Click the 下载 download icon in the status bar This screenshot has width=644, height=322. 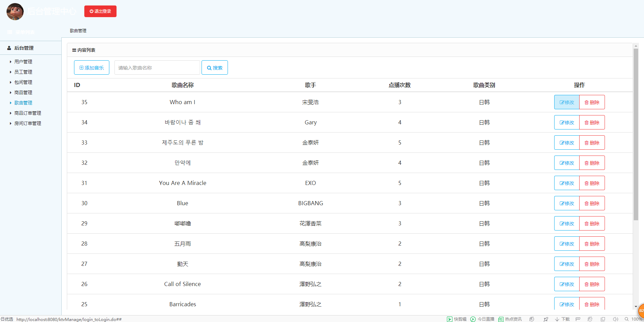click(x=562, y=319)
